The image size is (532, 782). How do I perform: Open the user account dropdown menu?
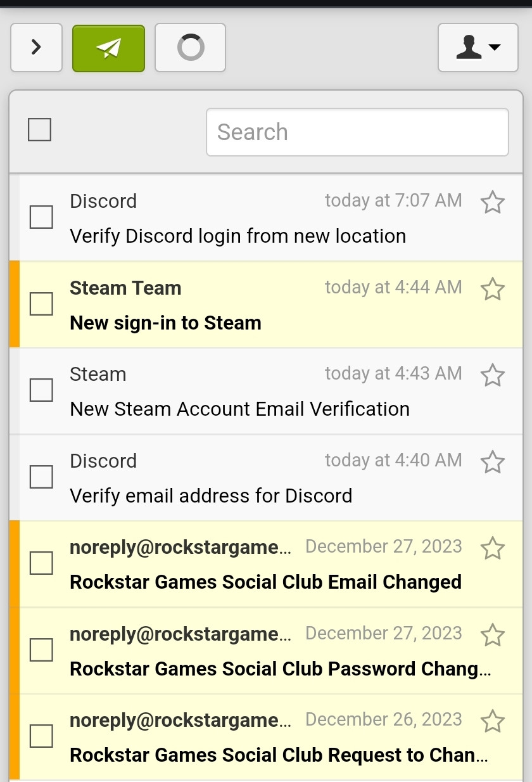(x=478, y=48)
